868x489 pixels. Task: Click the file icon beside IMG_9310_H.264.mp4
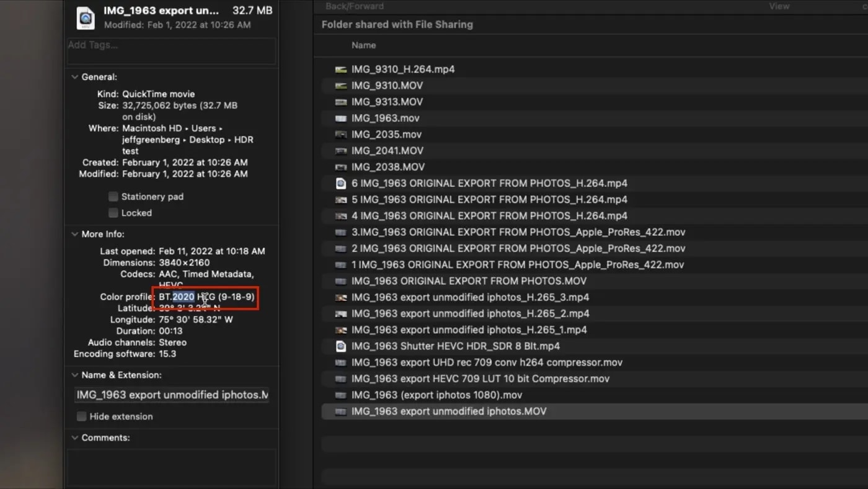340,69
